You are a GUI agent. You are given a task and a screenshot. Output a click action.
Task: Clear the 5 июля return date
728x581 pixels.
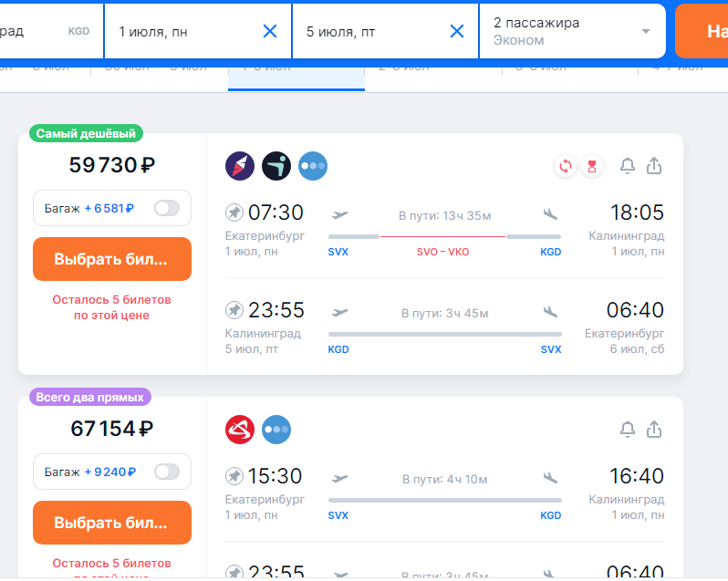click(x=457, y=32)
